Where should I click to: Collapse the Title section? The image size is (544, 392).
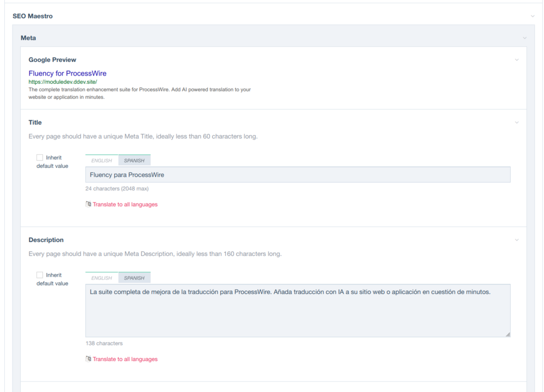pyautogui.click(x=516, y=122)
